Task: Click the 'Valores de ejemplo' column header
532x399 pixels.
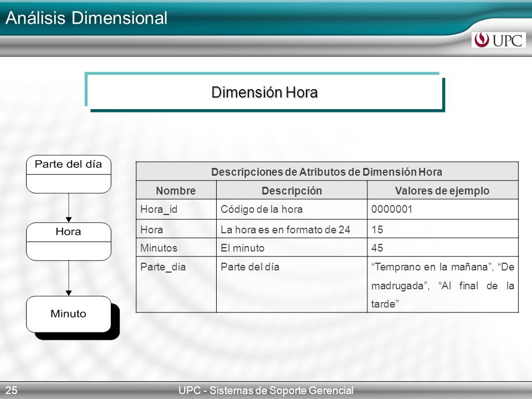Action: [x=443, y=190]
